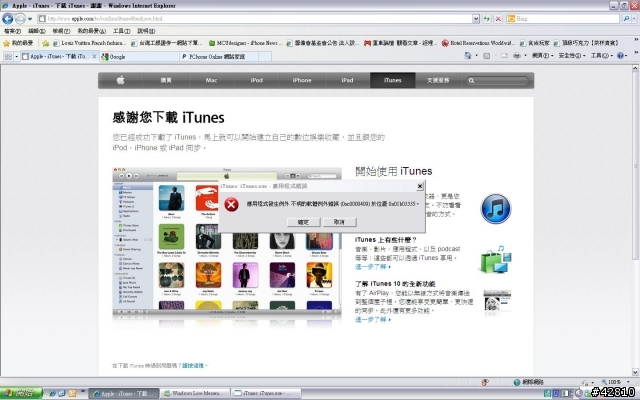
Task: Click the Quick Tabs grid icon
Action: pos(8,57)
